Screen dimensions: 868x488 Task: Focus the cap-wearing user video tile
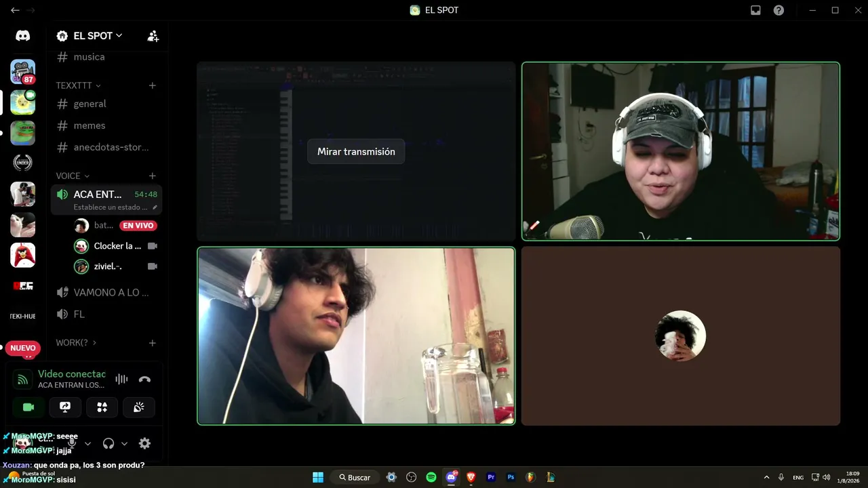[x=681, y=152]
